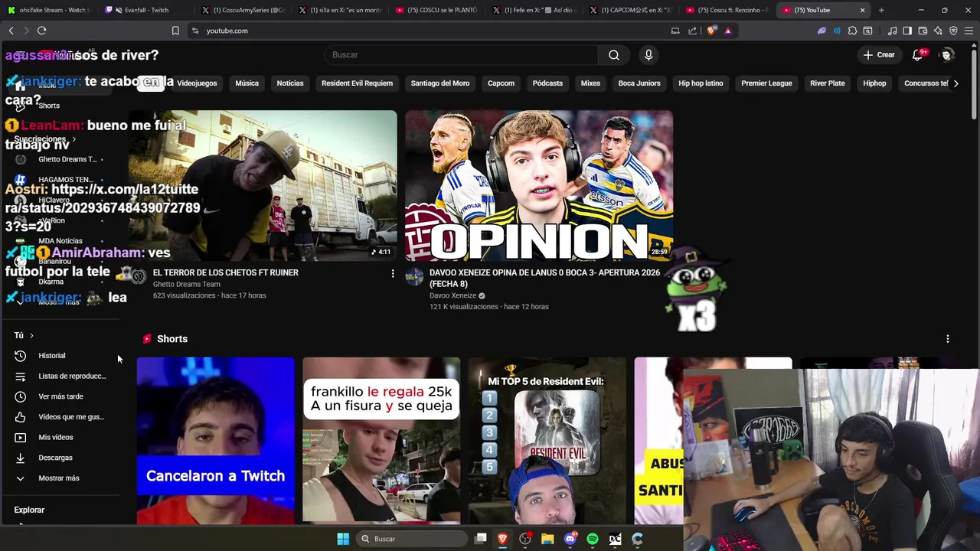Open Spotify from the taskbar
The height and width of the screenshot is (551, 980).
[x=593, y=539]
